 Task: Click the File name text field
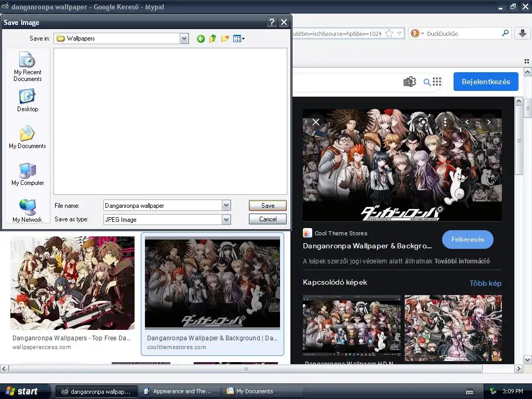[x=163, y=205]
